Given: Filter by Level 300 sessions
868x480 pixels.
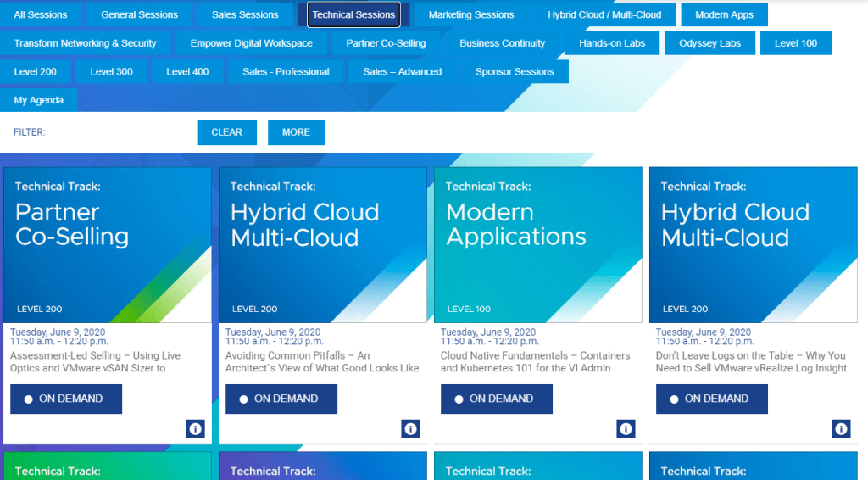Looking at the screenshot, I should pos(112,72).
